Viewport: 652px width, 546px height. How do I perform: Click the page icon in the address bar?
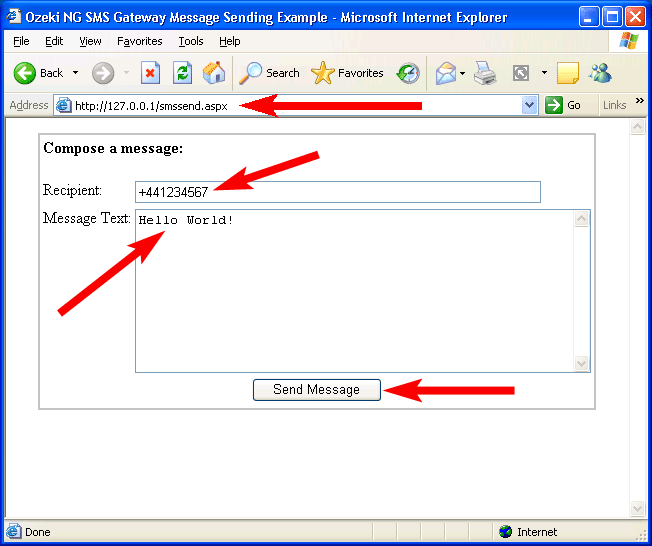click(x=64, y=106)
